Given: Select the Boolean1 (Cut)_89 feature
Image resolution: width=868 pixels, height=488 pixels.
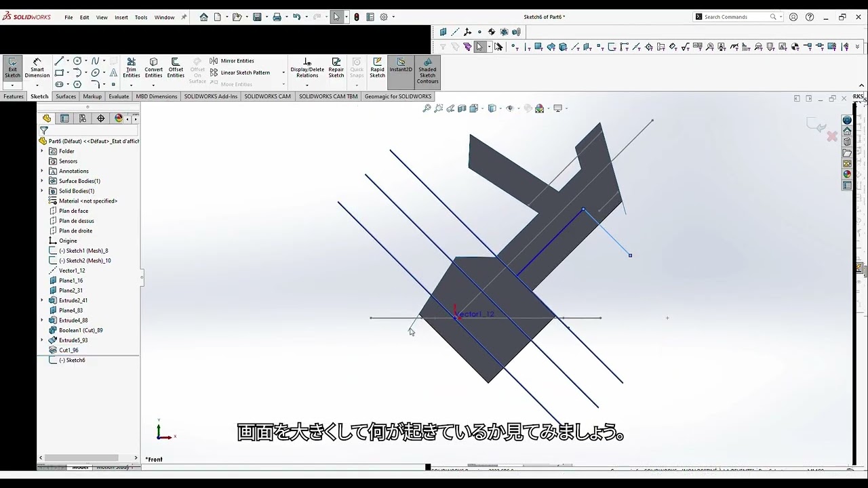Looking at the screenshot, I should tap(81, 330).
